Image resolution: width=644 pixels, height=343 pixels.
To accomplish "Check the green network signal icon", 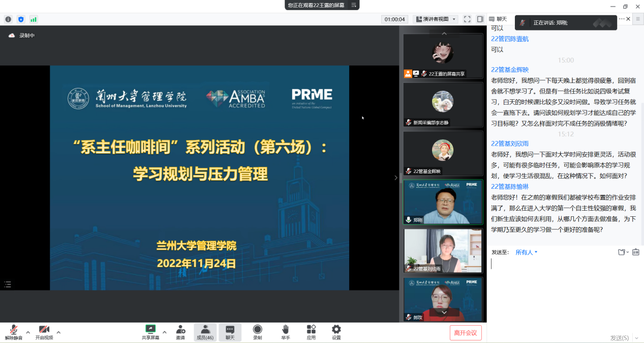I will [x=34, y=19].
